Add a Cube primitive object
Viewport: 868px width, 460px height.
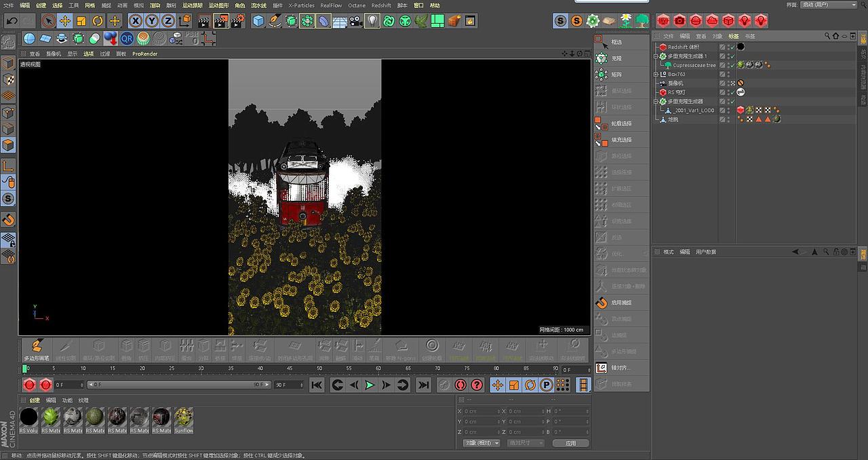(258, 21)
